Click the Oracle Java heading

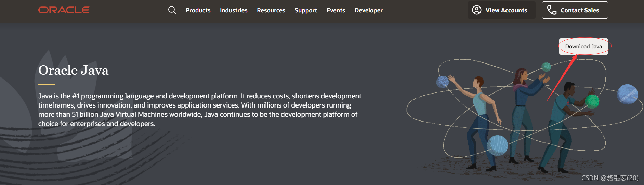click(73, 70)
